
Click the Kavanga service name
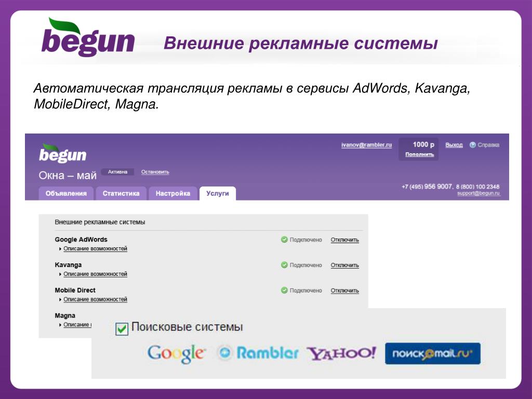click(68, 265)
